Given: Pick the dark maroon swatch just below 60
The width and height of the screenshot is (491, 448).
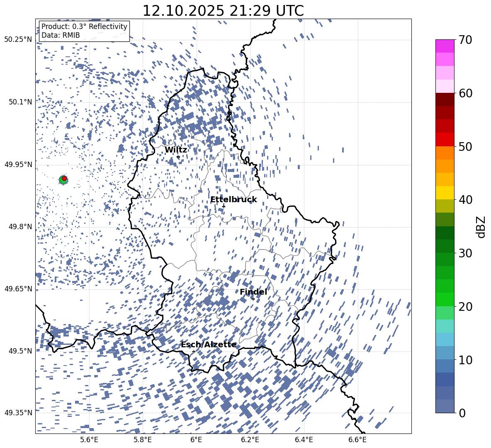Looking at the screenshot, I should click(x=445, y=99).
